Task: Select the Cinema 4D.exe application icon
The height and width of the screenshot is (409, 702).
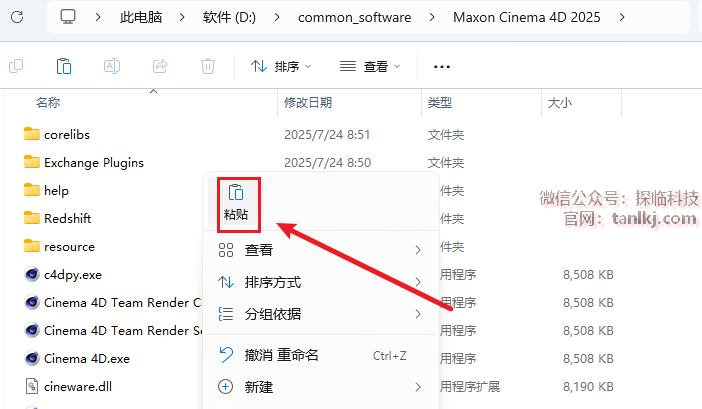Action: (32, 358)
